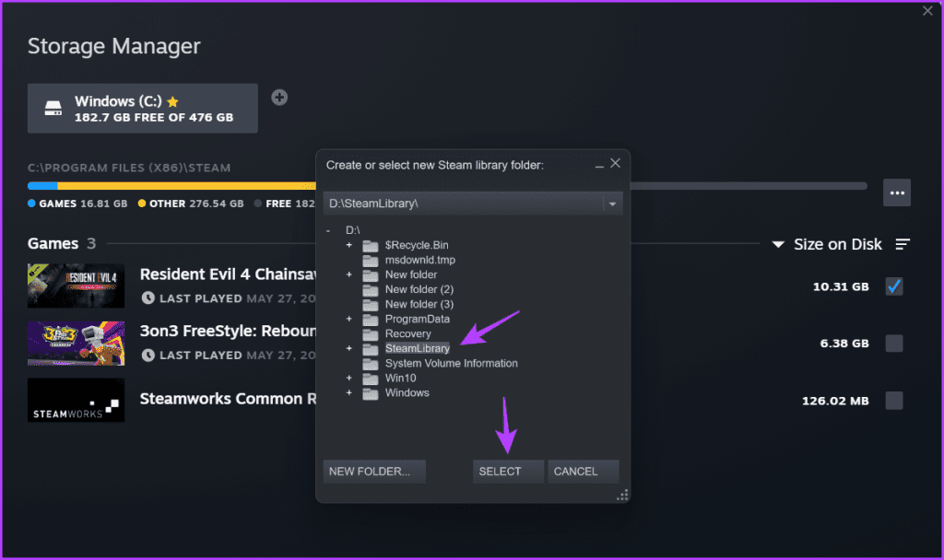The image size is (944, 560).
Task: Select the Windows folder in tree
Action: coord(407,392)
